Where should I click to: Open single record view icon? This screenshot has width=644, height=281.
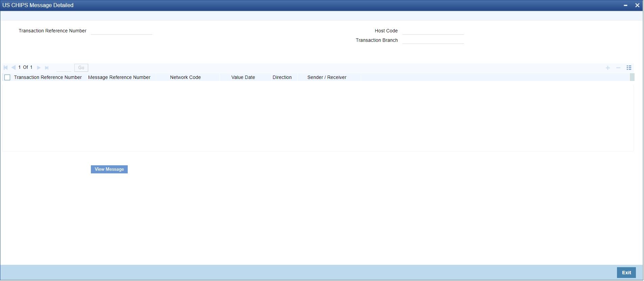click(x=629, y=68)
